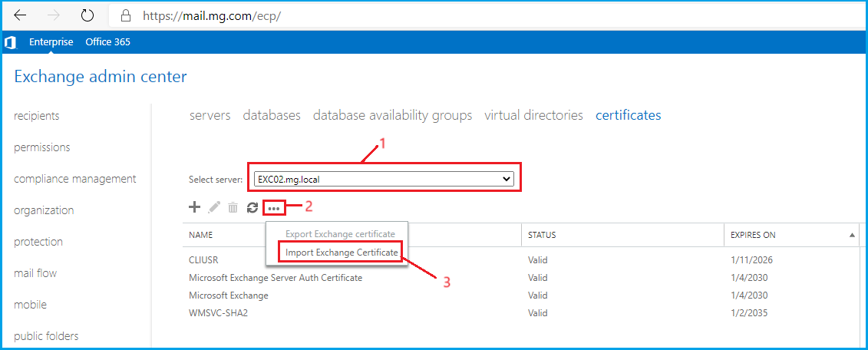This screenshot has height=350, width=868.
Task: Click the trash can delete icon
Action: pos(233,207)
